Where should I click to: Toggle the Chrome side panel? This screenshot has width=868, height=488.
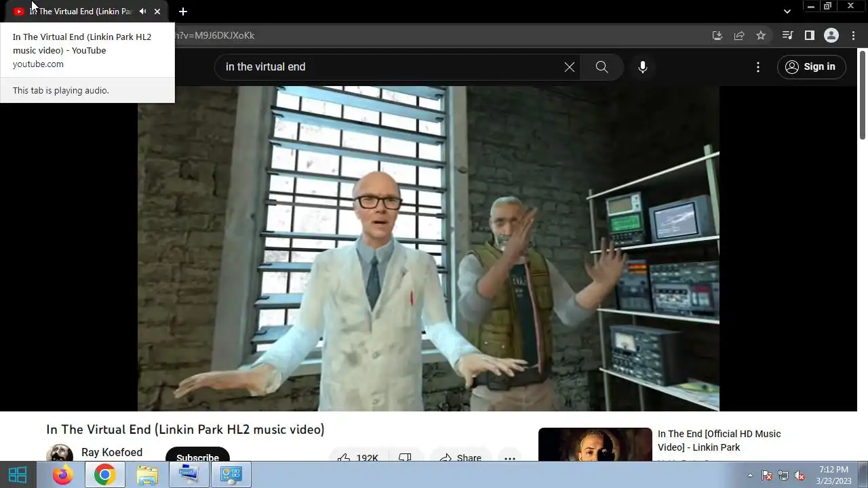(x=809, y=35)
